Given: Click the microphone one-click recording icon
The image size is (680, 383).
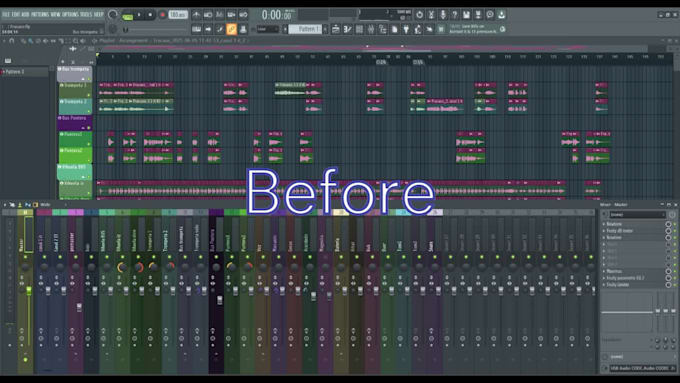Looking at the screenshot, I should coord(443,15).
